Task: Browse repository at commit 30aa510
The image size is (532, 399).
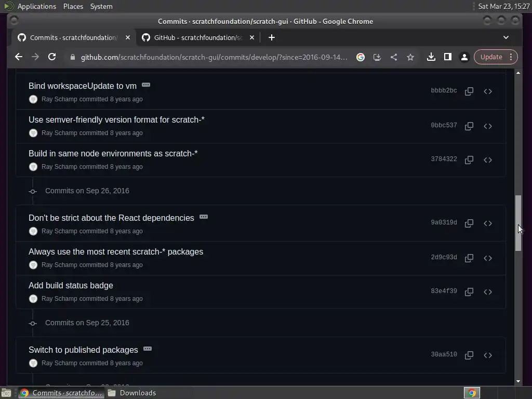Action: pyautogui.click(x=487, y=355)
